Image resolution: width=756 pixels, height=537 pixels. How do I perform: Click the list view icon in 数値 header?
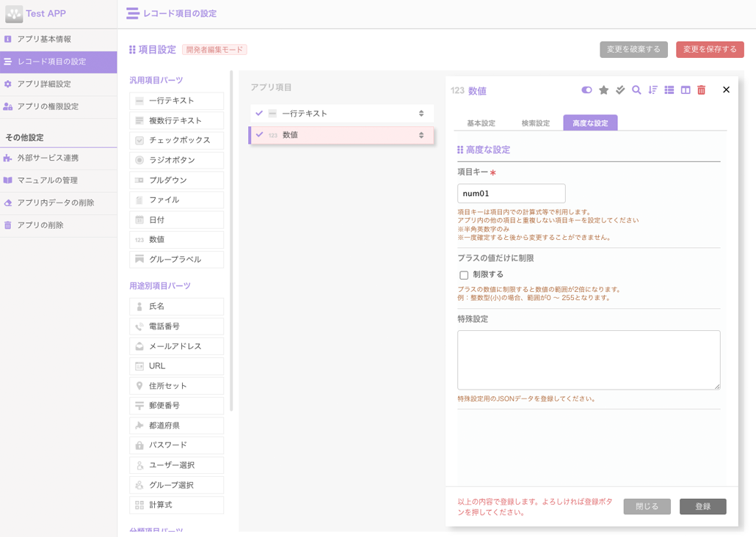[669, 90]
